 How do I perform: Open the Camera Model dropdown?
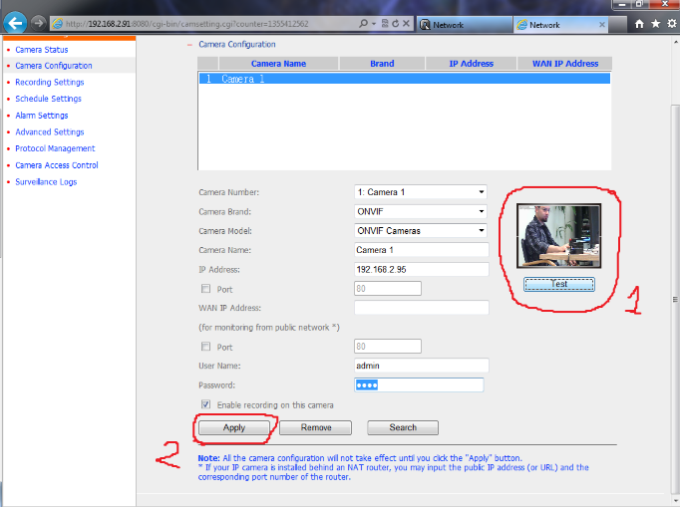(420, 231)
